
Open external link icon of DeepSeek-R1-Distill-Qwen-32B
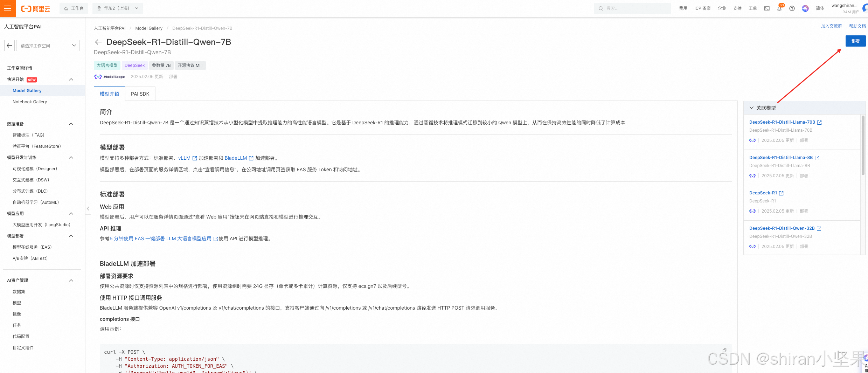point(819,229)
